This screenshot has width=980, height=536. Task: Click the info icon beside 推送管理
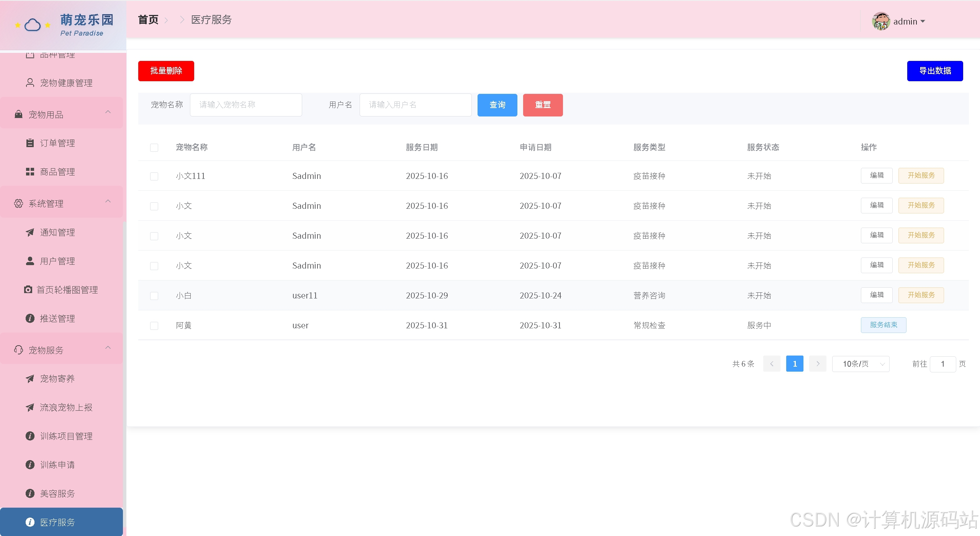[x=30, y=318]
